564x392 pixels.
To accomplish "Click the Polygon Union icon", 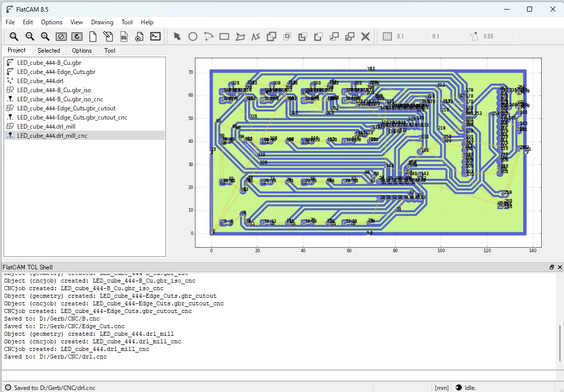I will tap(271, 36).
